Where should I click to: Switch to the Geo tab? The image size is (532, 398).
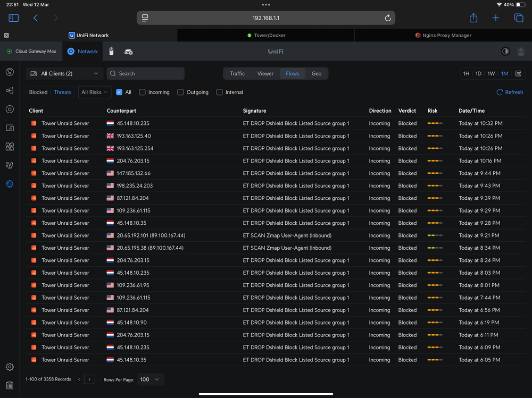click(x=316, y=73)
